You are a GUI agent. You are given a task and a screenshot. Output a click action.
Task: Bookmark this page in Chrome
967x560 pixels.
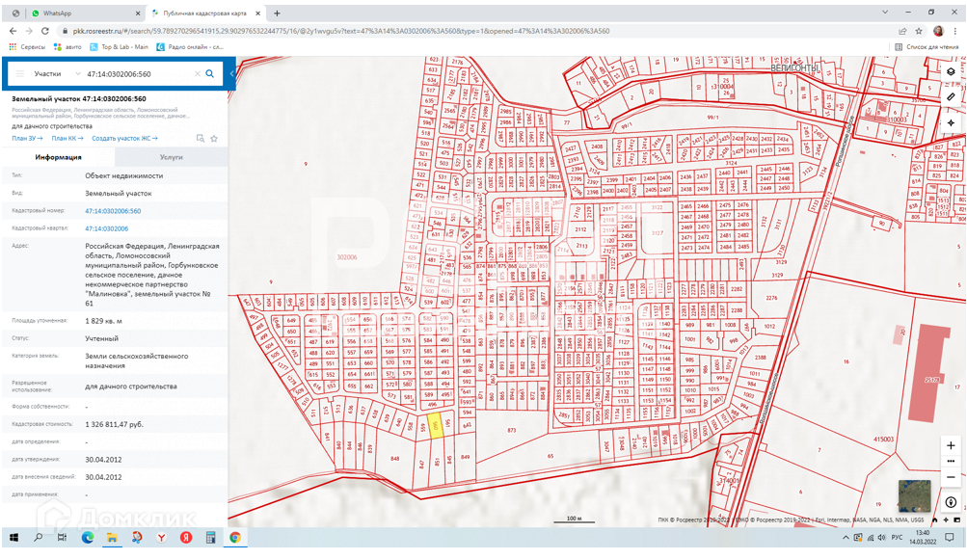click(919, 31)
